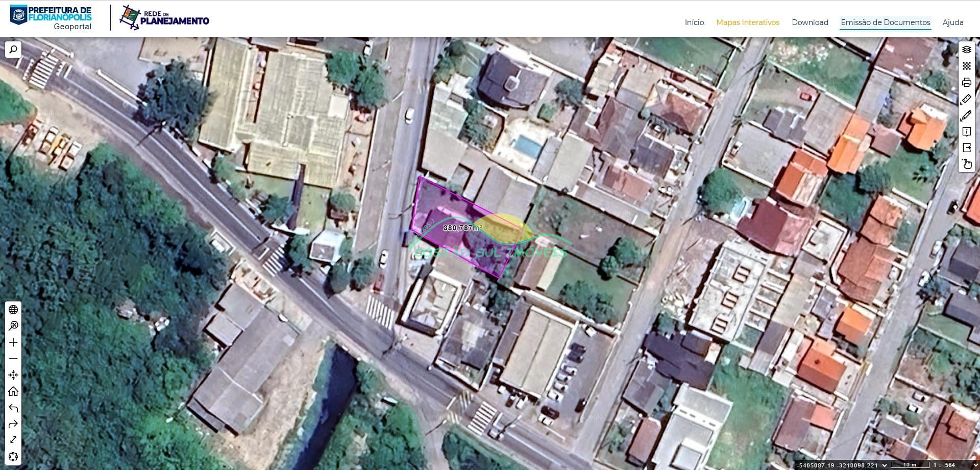Click the printer icon to print map
Screen dimensions: 980x470
(966, 82)
